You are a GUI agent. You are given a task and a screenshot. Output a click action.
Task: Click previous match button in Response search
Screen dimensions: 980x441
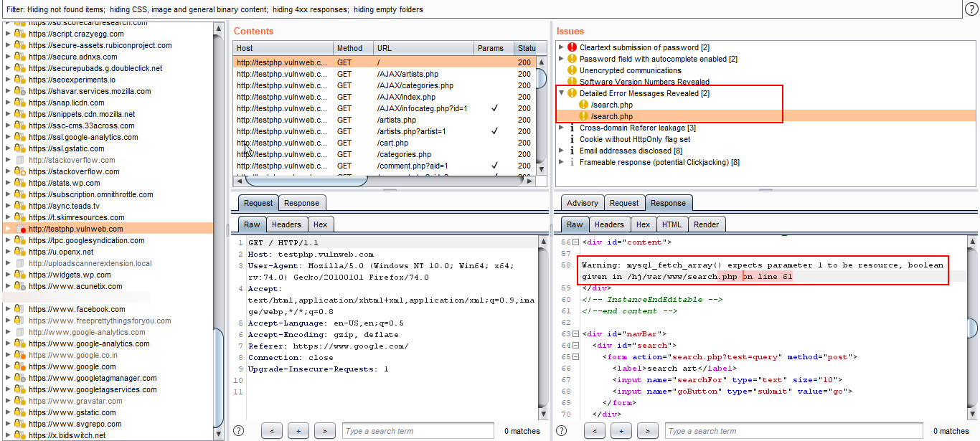point(595,431)
